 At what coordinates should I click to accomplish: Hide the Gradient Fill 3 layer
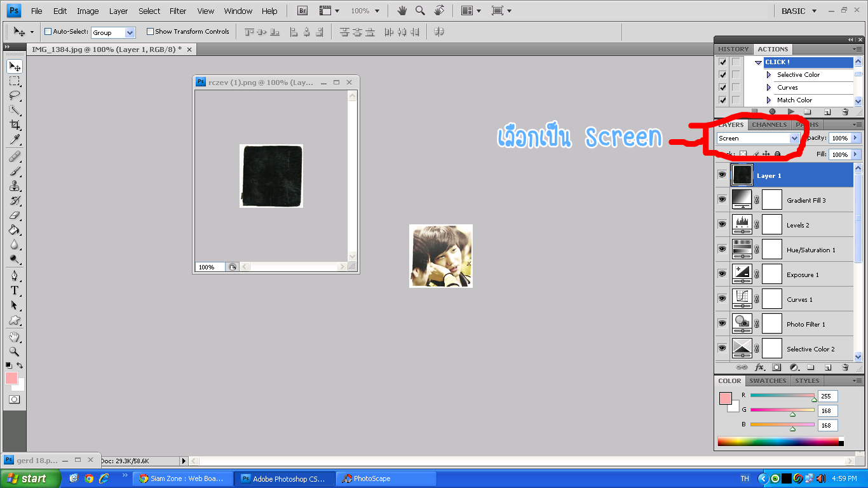click(722, 200)
